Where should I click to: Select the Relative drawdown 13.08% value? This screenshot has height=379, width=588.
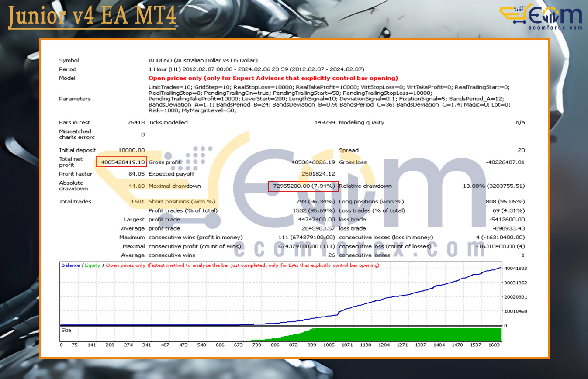tap(494, 186)
